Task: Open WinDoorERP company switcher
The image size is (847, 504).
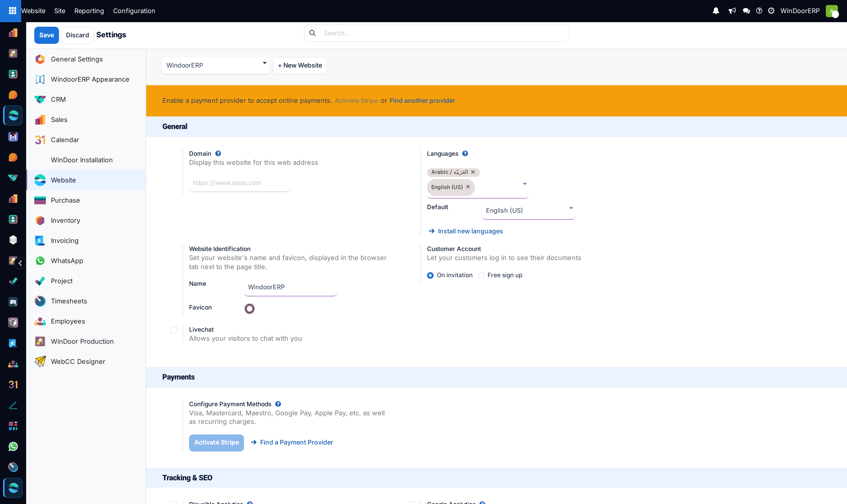Action: [x=800, y=11]
